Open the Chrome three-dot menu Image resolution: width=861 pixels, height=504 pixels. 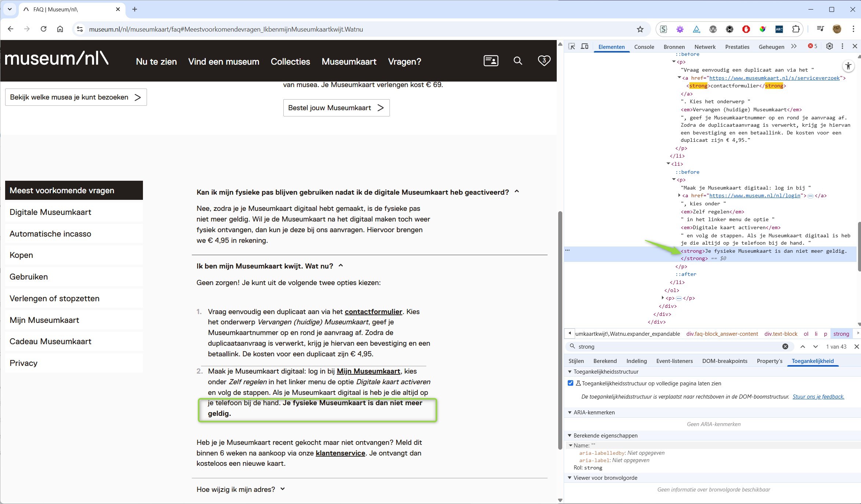(x=853, y=29)
